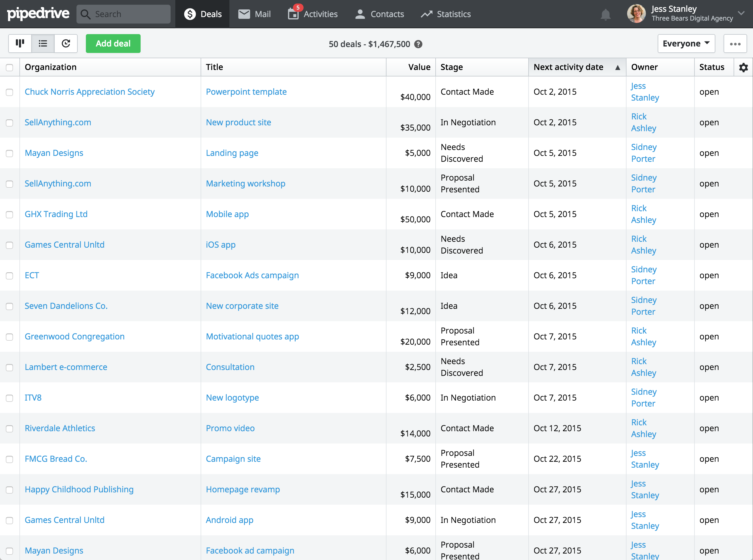Tick checkbox for Chuck Norris Appreciation Society
This screenshot has width=753, height=560.
(9, 92)
